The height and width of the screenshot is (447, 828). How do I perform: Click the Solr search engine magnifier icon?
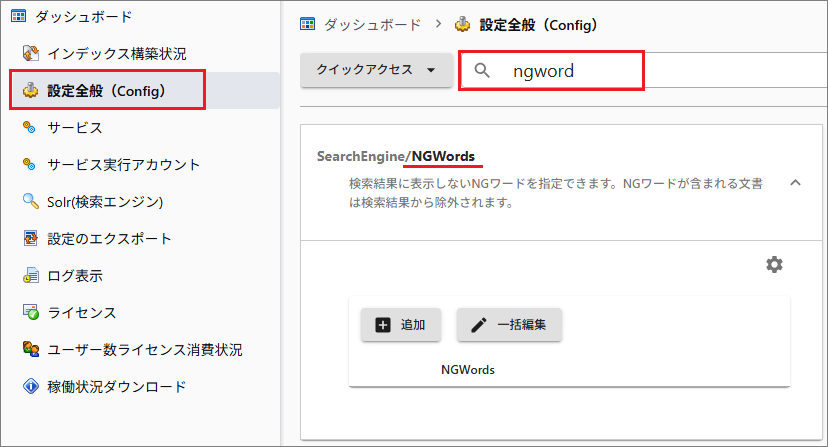30,202
